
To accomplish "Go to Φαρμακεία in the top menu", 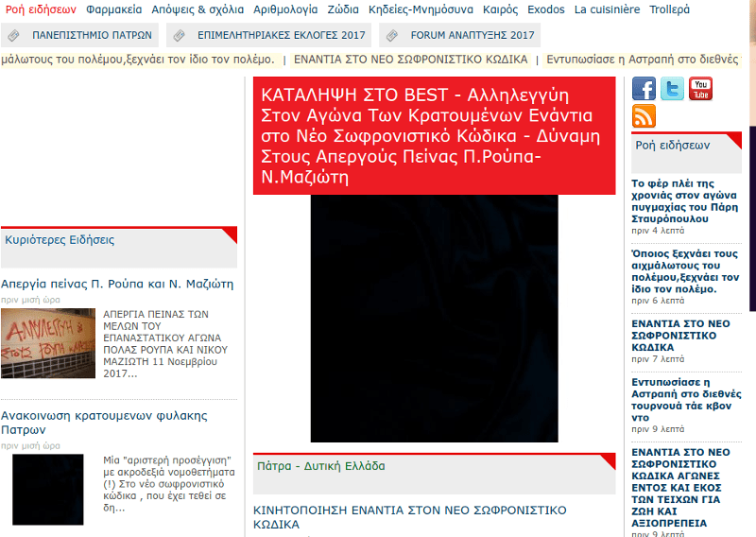I will [113, 9].
